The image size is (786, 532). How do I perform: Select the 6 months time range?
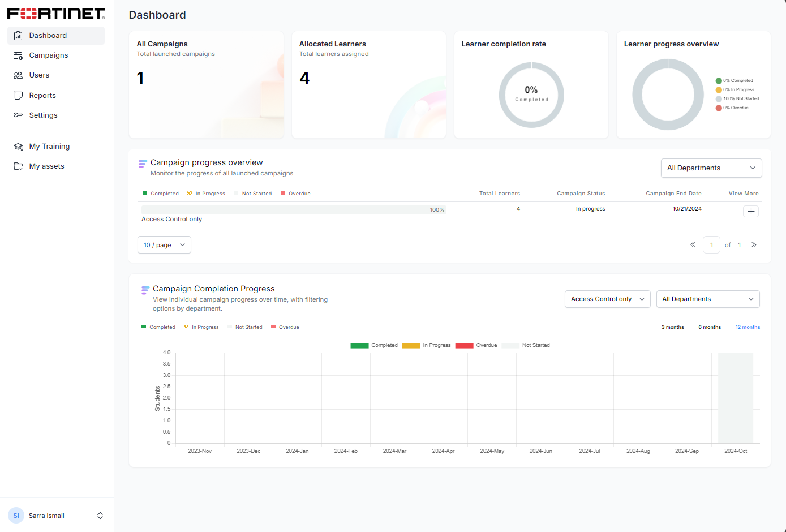[710, 327]
